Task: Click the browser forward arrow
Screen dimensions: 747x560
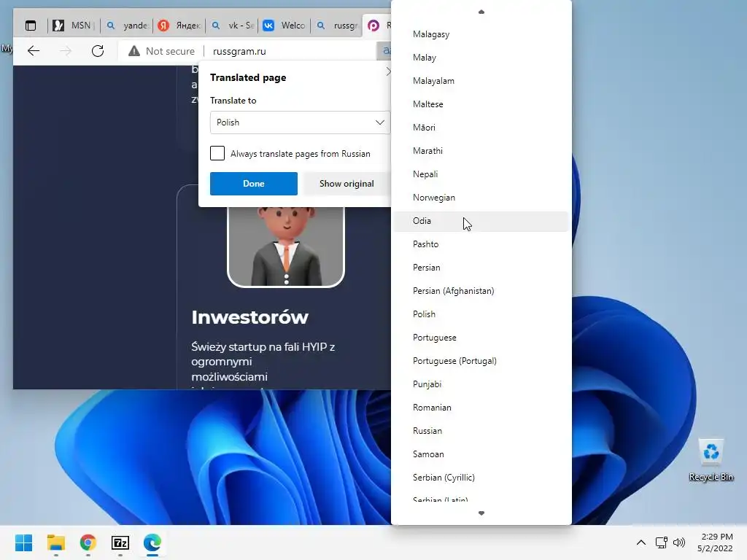Action: click(x=66, y=51)
